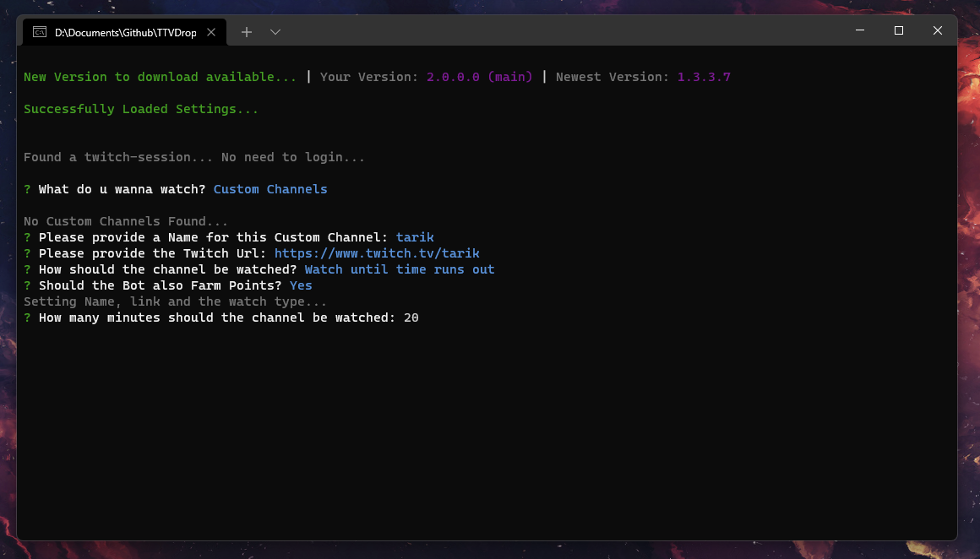Click 'What do u wanna watch?' prompt
The image size is (980, 559).
(122, 189)
